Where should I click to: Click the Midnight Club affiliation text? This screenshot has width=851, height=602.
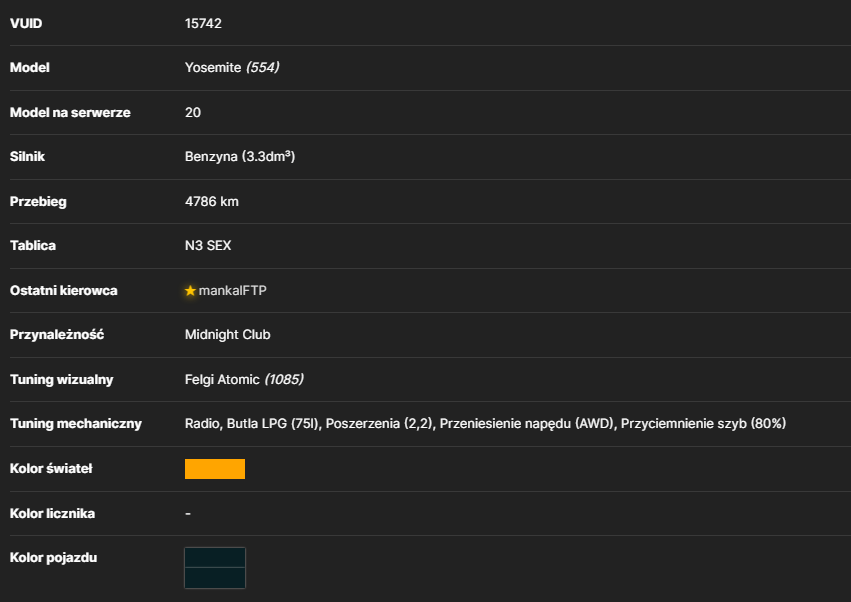point(227,334)
